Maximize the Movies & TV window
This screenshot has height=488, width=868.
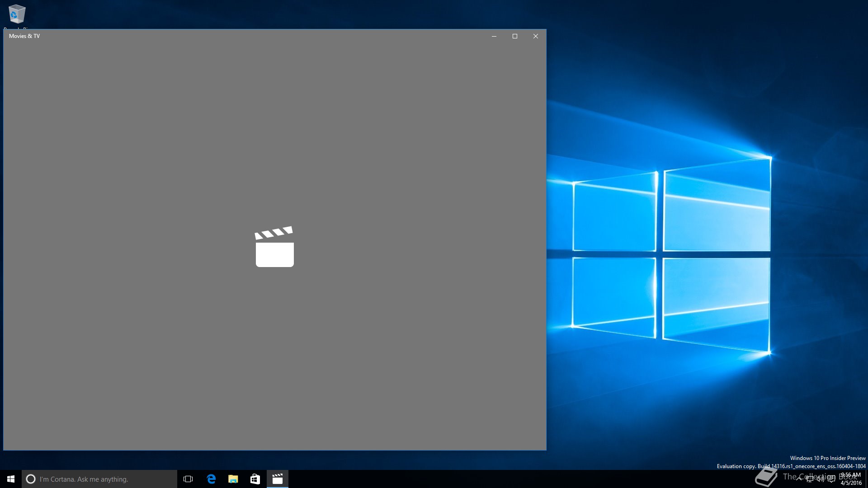pyautogui.click(x=515, y=36)
